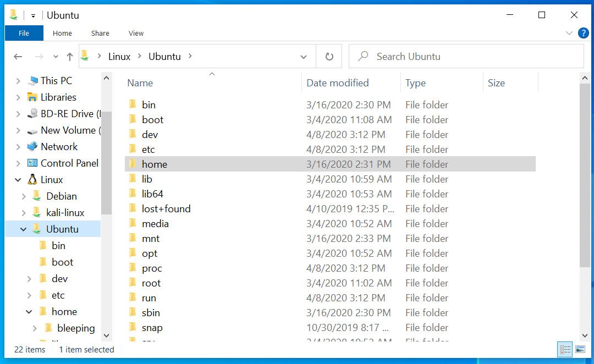Click the blue Help question mark icon

[584, 33]
